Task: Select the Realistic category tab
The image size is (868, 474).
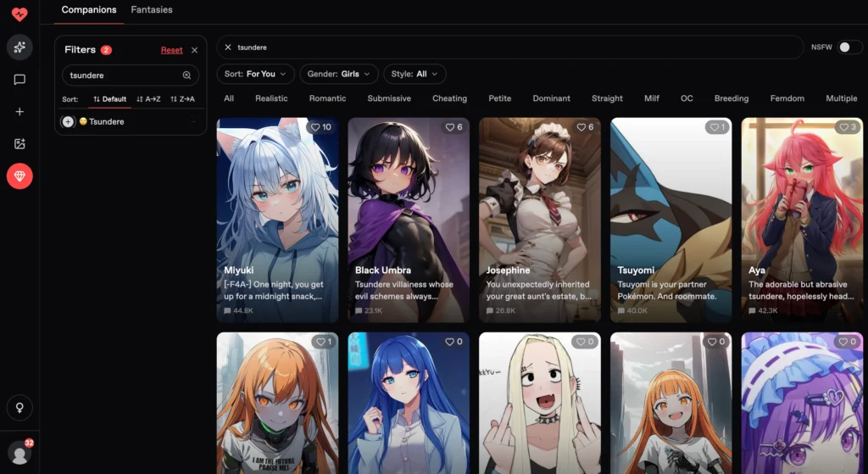Action: (x=271, y=98)
